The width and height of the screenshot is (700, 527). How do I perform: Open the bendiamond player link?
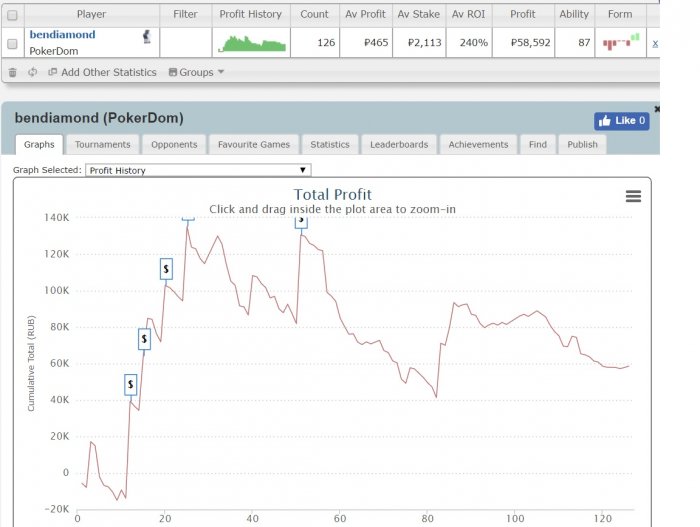point(62,34)
